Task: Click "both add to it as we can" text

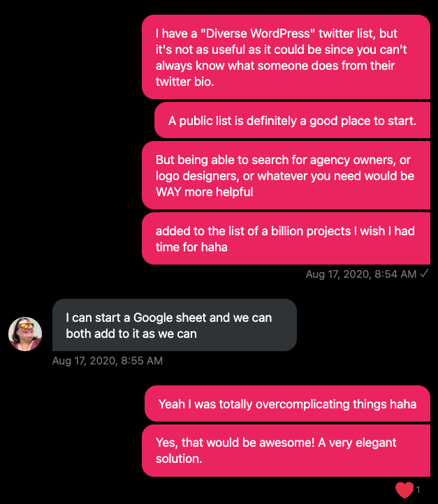Action: (x=131, y=334)
